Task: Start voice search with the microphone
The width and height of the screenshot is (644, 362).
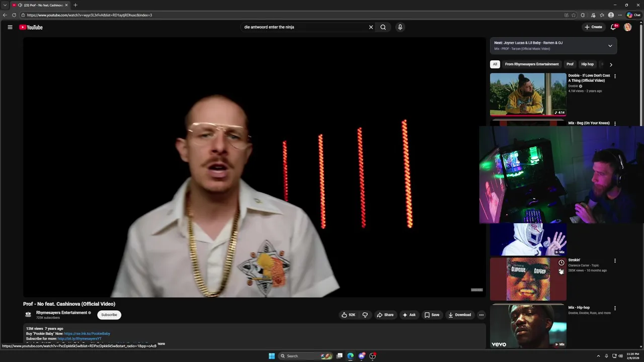Action: click(400, 27)
